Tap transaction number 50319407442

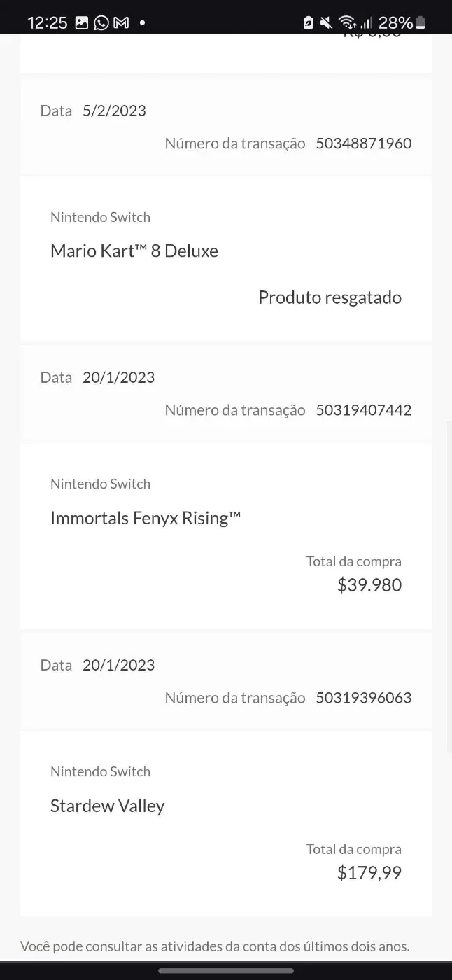click(x=364, y=410)
